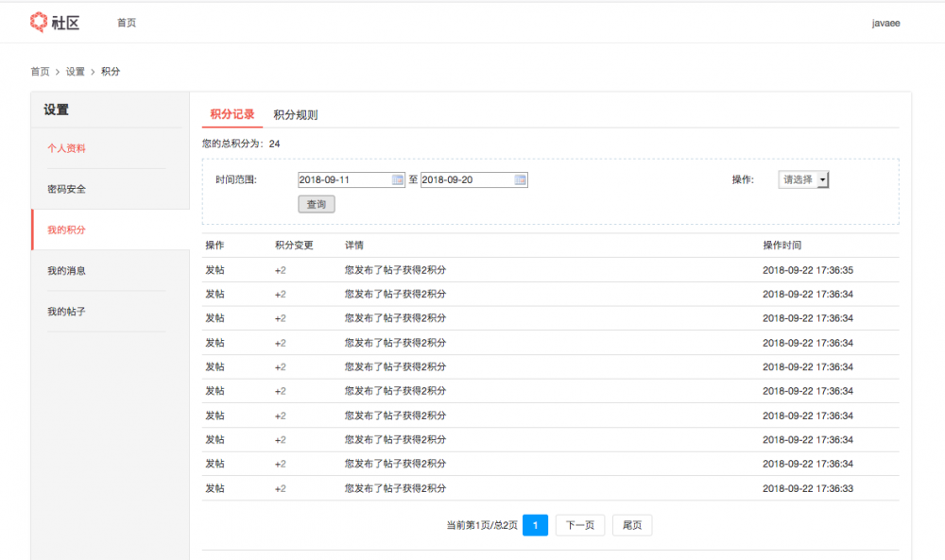The height and width of the screenshot is (560, 945).
Task: Open 首页 from the top navigation
Action: click(x=127, y=23)
